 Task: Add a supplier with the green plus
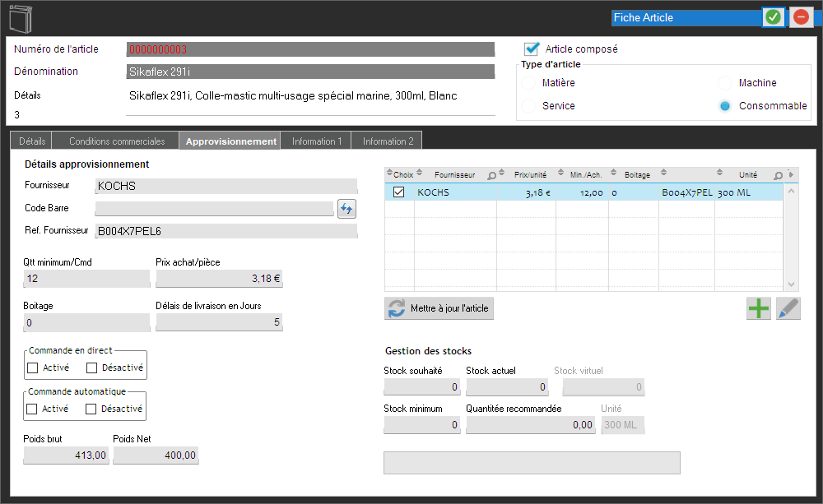(x=759, y=309)
